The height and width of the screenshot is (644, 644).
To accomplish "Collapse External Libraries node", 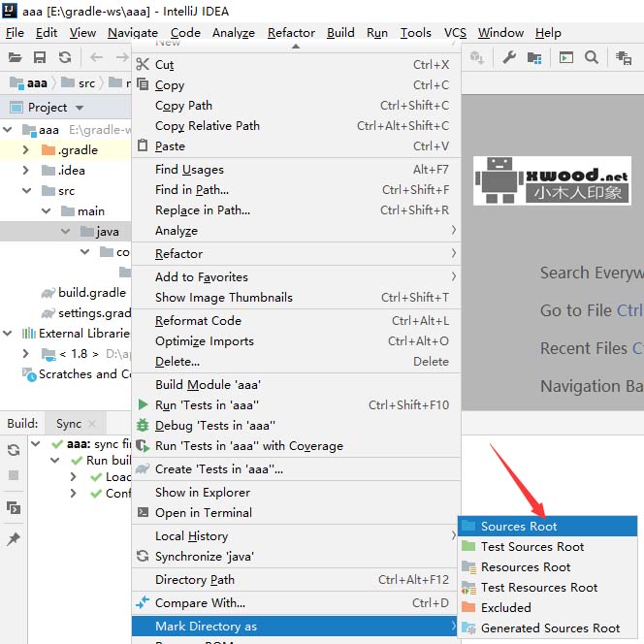I will [7, 333].
